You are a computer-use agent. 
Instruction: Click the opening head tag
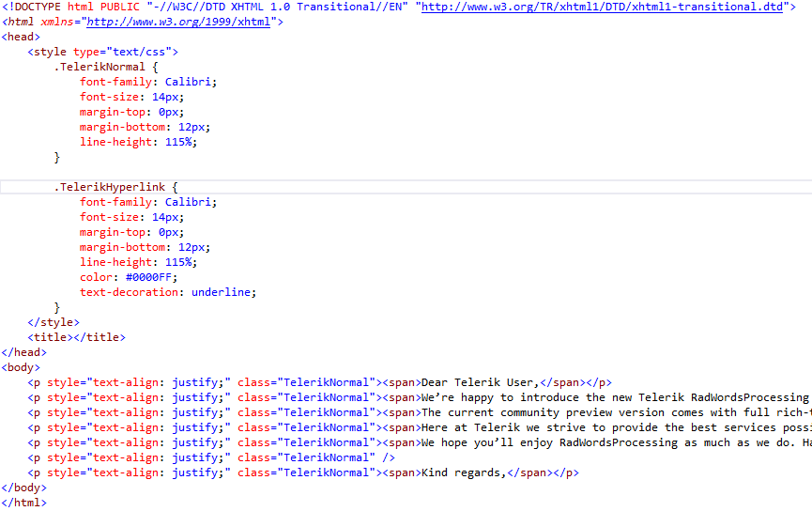coord(21,37)
